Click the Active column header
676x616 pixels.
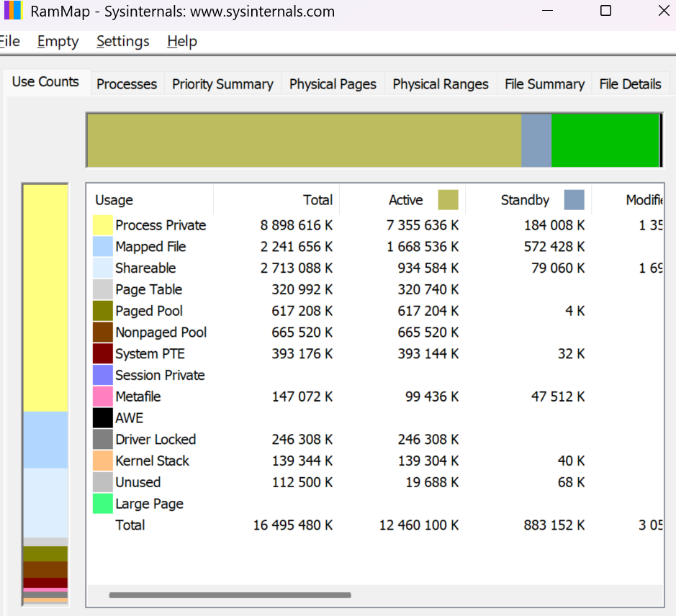point(402,200)
